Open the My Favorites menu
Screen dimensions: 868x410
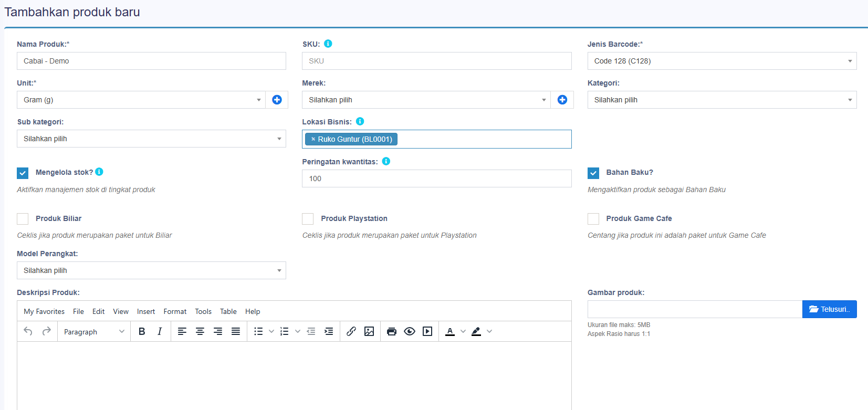point(44,311)
